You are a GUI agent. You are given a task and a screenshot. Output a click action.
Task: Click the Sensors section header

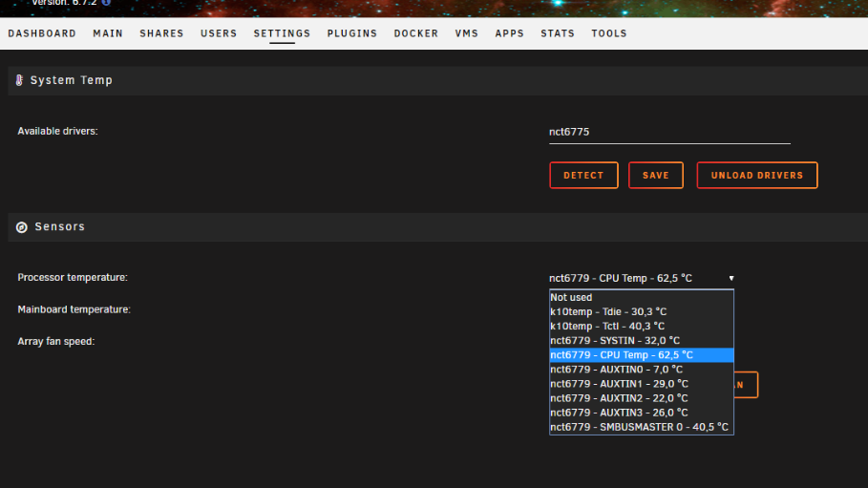(438, 227)
